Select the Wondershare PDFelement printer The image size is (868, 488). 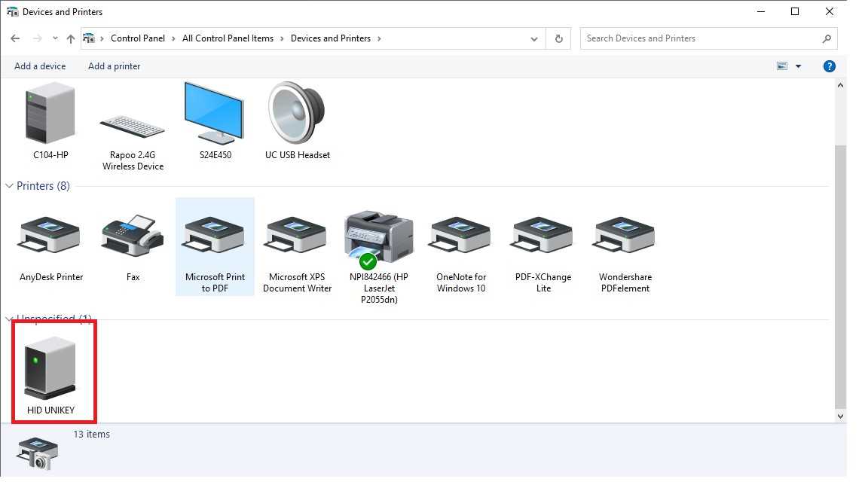pos(625,236)
